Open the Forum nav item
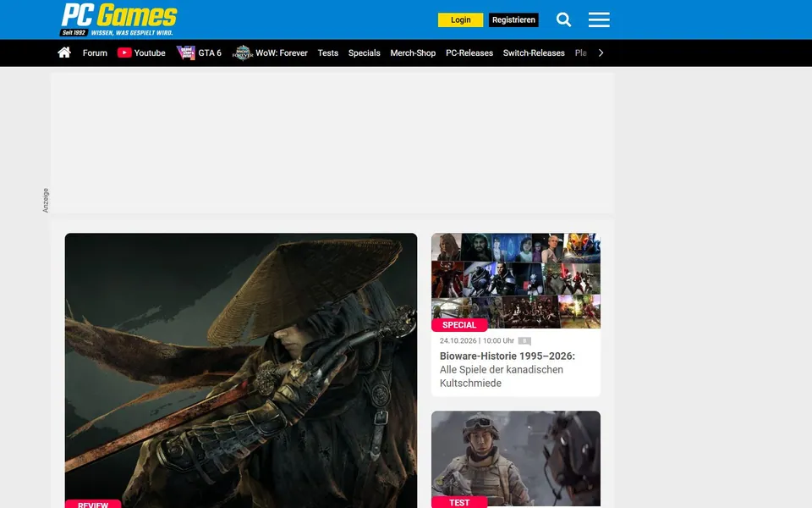The image size is (812, 508). pos(95,52)
